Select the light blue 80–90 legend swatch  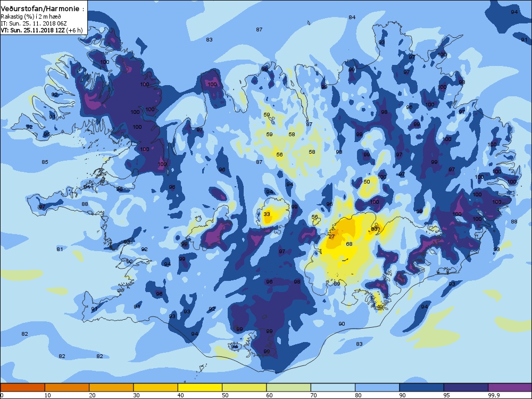377,387
